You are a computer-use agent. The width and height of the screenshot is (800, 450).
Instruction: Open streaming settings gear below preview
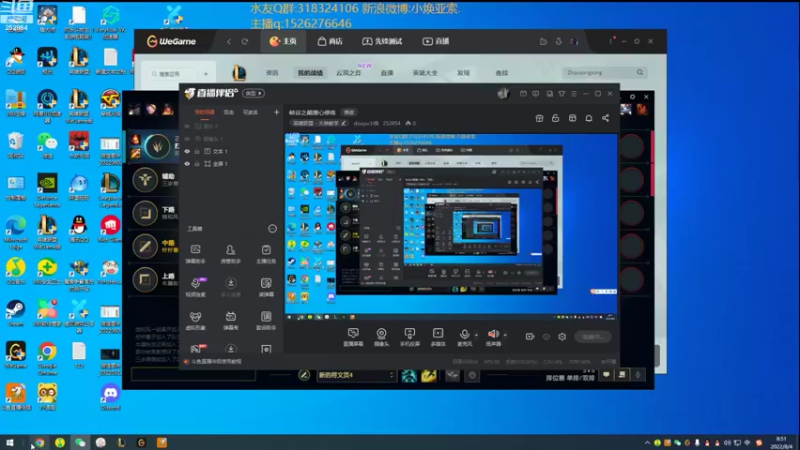[x=562, y=337]
